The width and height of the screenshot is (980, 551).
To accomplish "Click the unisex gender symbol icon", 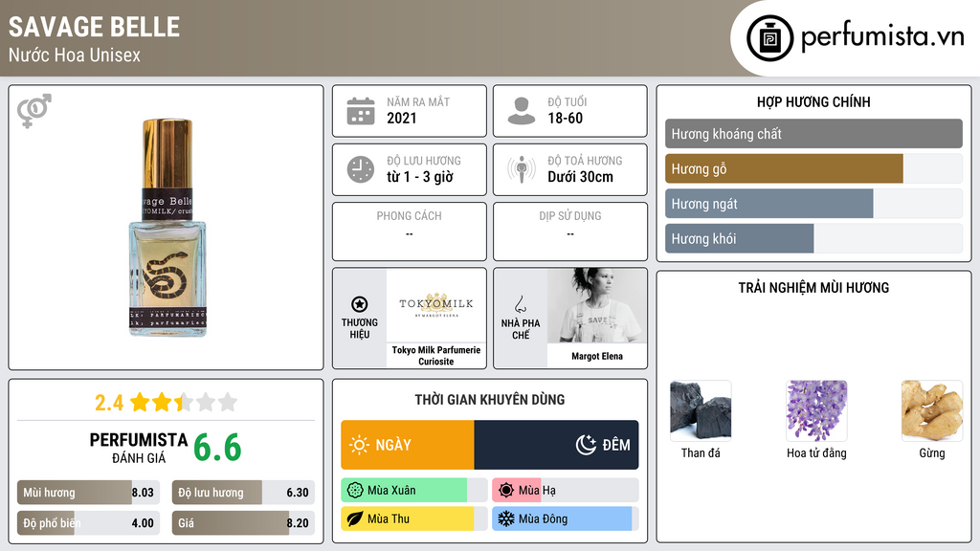I will coord(34,111).
